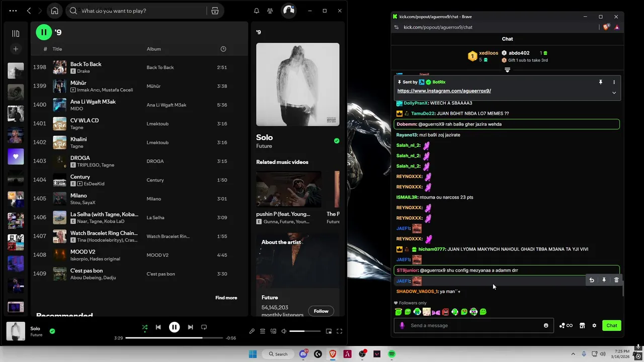Open Your Library icon in Spotify sidebar

click(x=16, y=34)
